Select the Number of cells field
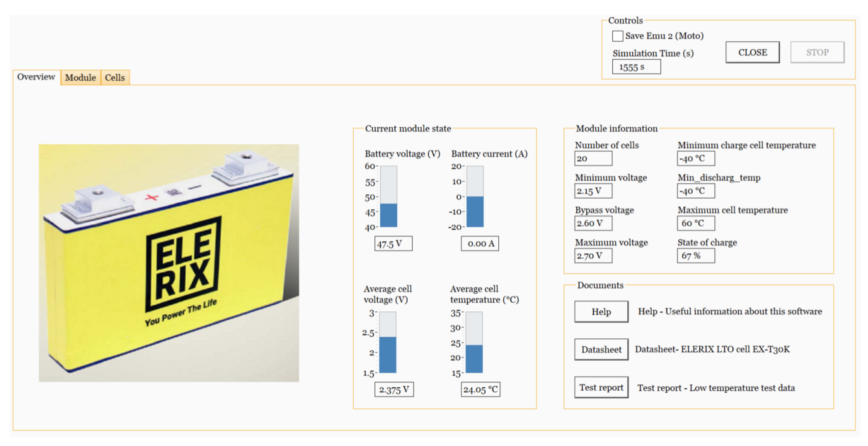 [593, 159]
